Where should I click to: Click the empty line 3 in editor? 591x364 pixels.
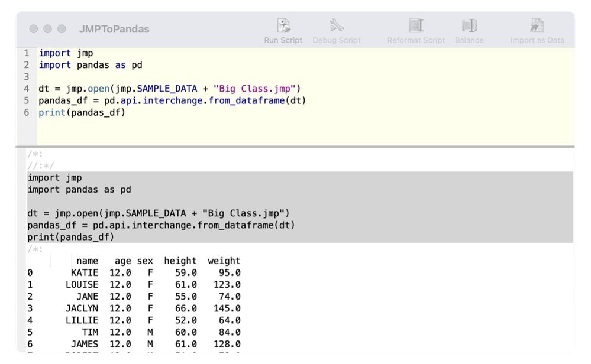click(x=118, y=77)
